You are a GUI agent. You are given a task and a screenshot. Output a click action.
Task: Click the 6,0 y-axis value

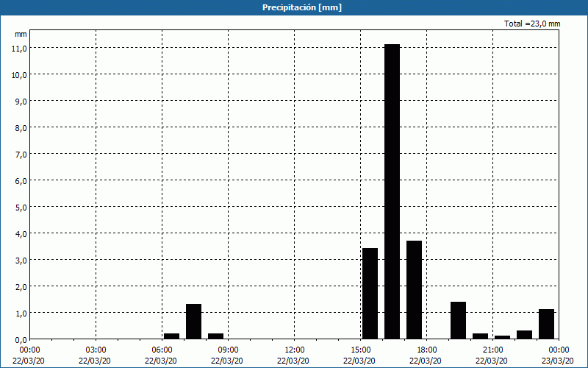pos(20,180)
